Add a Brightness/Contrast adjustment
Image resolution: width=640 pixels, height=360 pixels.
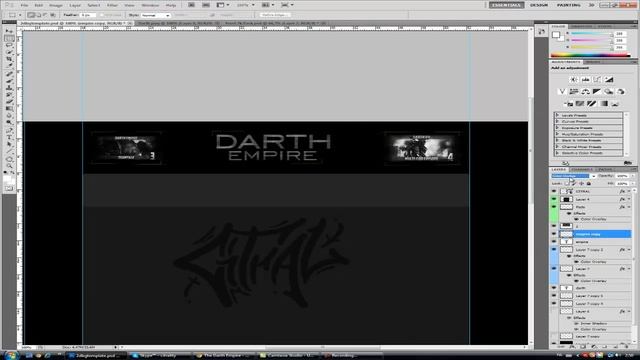click(573, 80)
